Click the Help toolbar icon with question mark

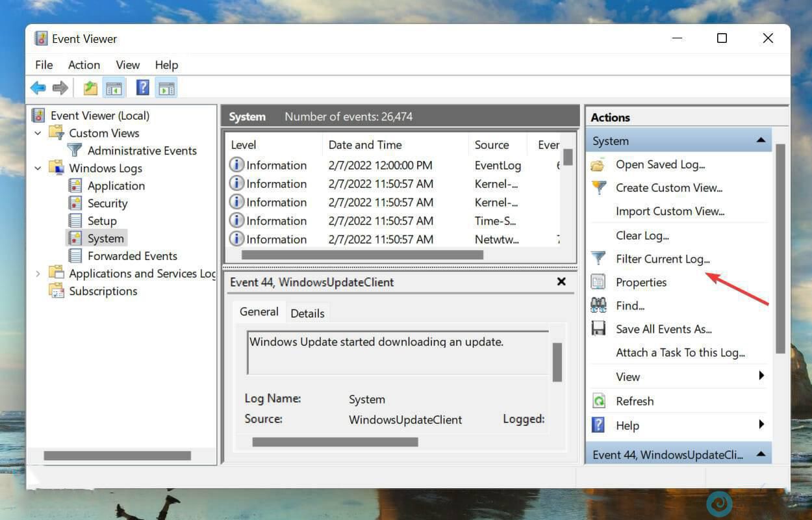click(143, 88)
